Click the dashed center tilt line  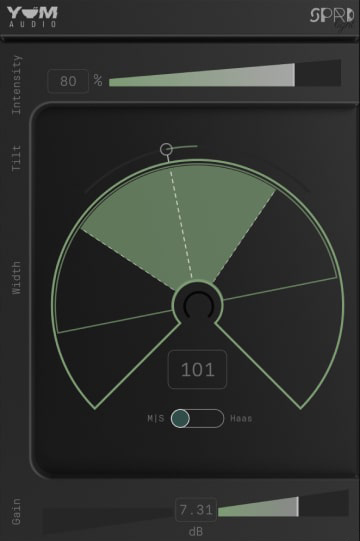click(181, 223)
